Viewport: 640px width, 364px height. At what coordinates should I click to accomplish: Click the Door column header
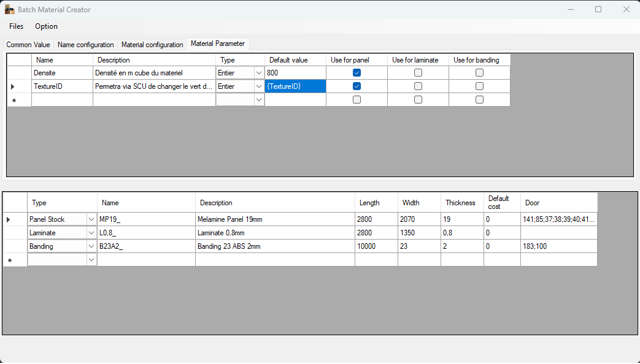[x=559, y=203]
